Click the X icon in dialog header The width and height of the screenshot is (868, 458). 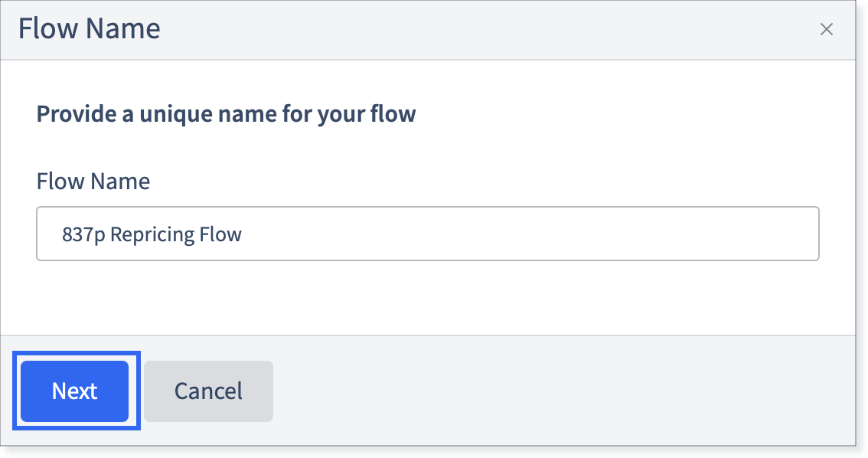click(826, 29)
